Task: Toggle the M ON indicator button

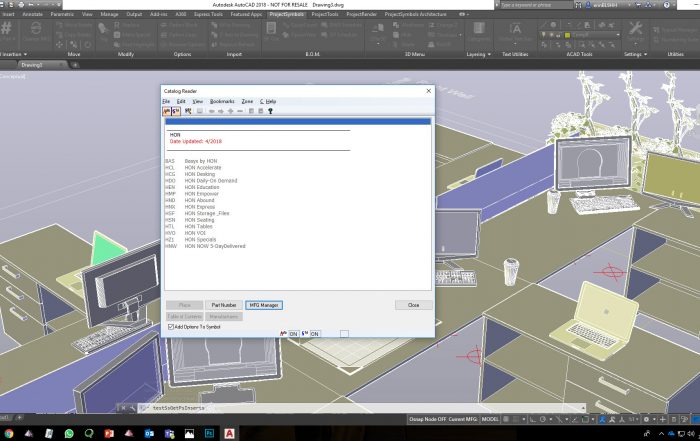Action: pyautogui.click(x=293, y=333)
